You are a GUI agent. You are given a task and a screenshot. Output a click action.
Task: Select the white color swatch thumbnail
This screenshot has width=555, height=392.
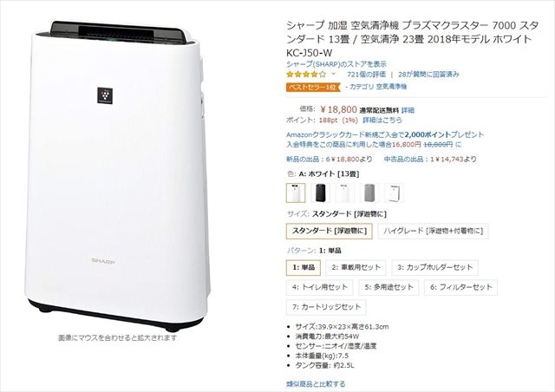(x=296, y=193)
